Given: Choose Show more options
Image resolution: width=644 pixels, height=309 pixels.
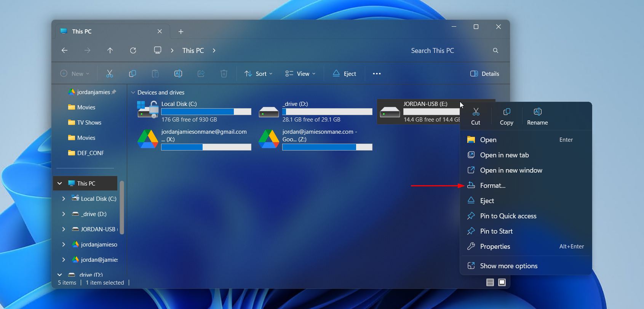Looking at the screenshot, I should tap(526, 266).
